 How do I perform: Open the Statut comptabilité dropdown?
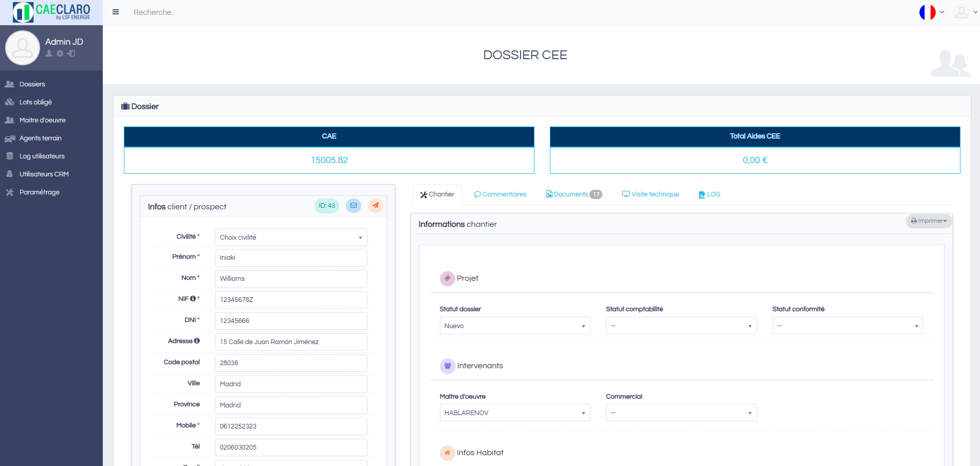click(681, 326)
